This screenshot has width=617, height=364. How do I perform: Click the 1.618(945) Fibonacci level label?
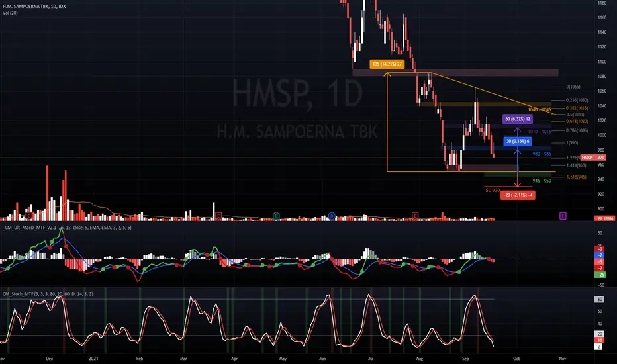[576, 177]
